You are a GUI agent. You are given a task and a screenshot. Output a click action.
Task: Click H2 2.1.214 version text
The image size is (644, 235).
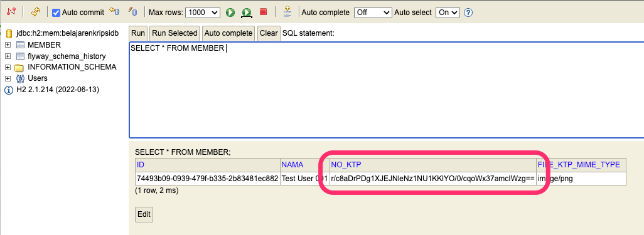tap(58, 89)
